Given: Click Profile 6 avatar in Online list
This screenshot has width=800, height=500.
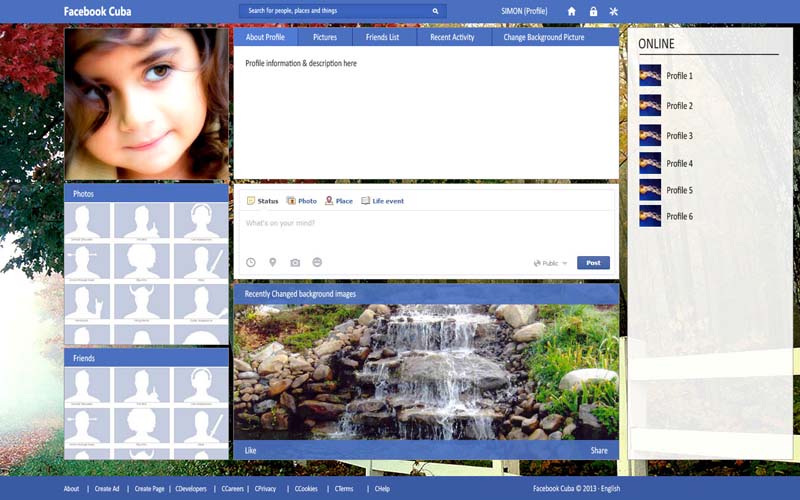Looking at the screenshot, I should [x=650, y=216].
